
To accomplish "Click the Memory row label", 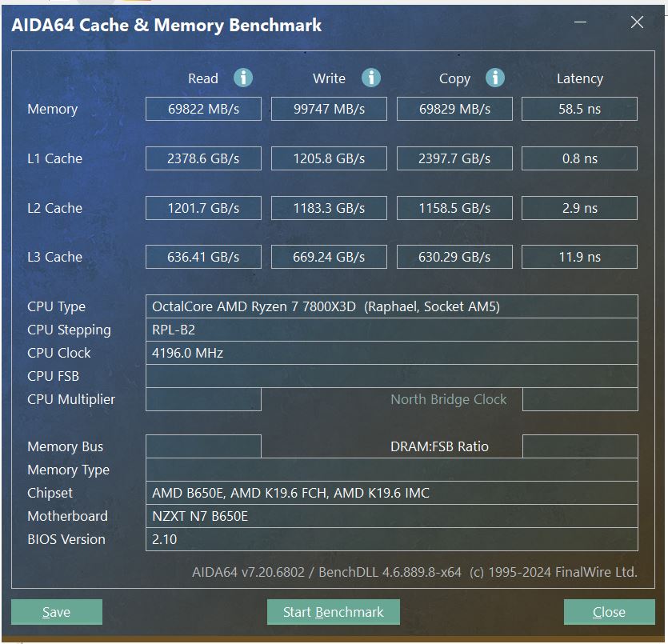I will 53,110.
